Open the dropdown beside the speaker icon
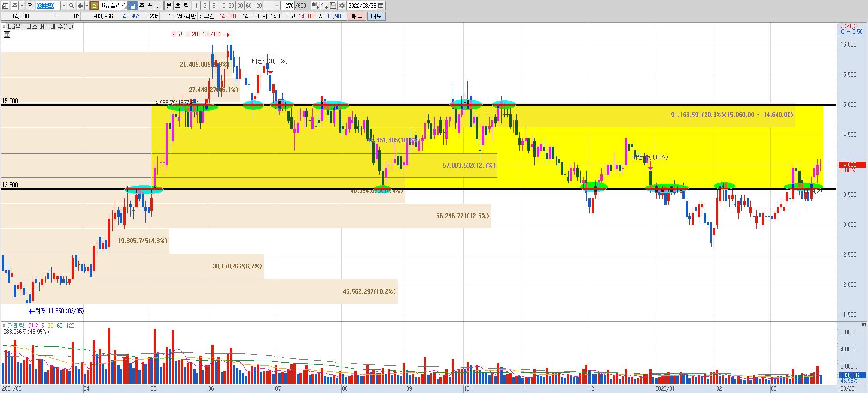 [87, 6]
